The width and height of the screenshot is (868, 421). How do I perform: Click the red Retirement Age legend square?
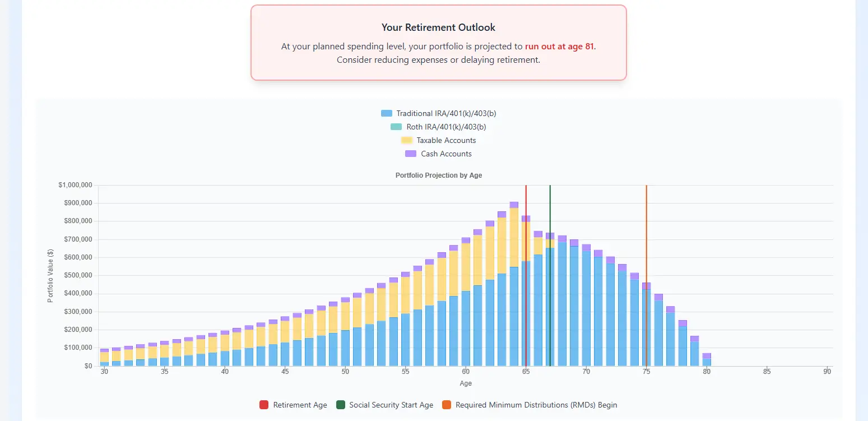point(264,405)
